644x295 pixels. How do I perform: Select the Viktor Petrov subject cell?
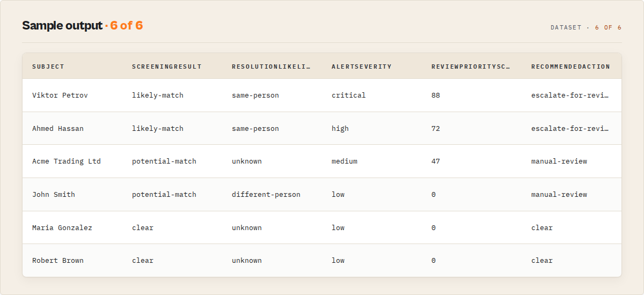(x=60, y=95)
